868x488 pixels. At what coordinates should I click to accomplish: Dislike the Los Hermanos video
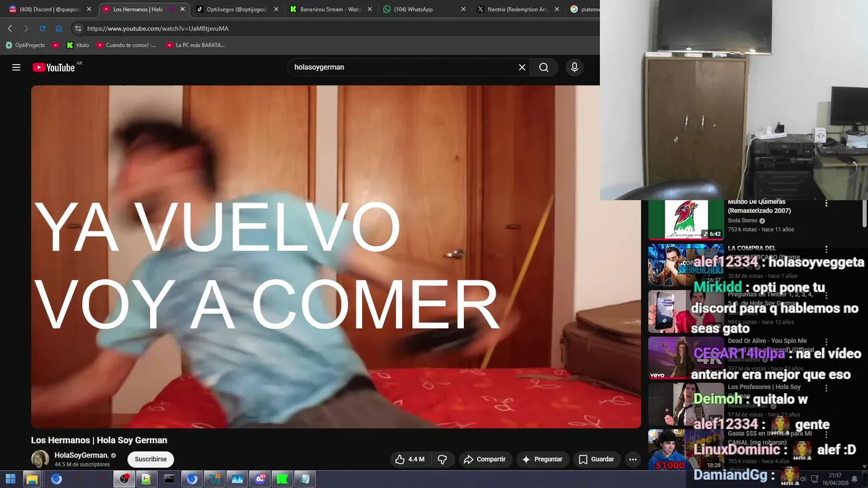pyautogui.click(x=442, y=459)
